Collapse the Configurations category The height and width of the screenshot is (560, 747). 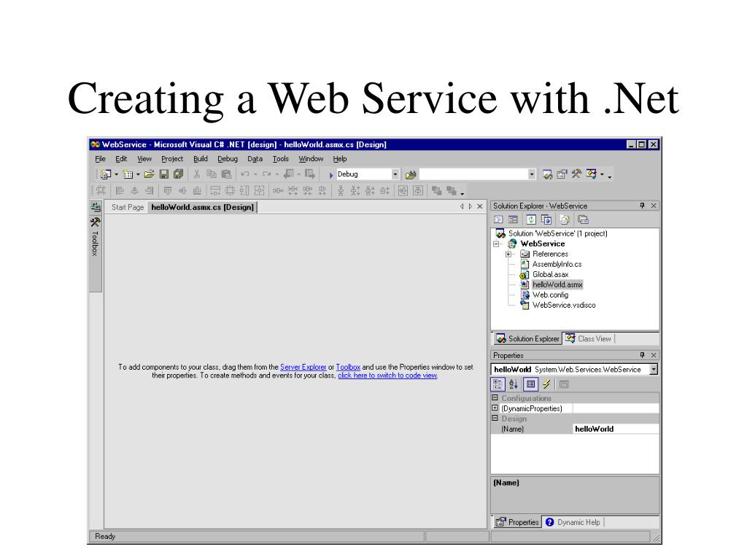495,397
